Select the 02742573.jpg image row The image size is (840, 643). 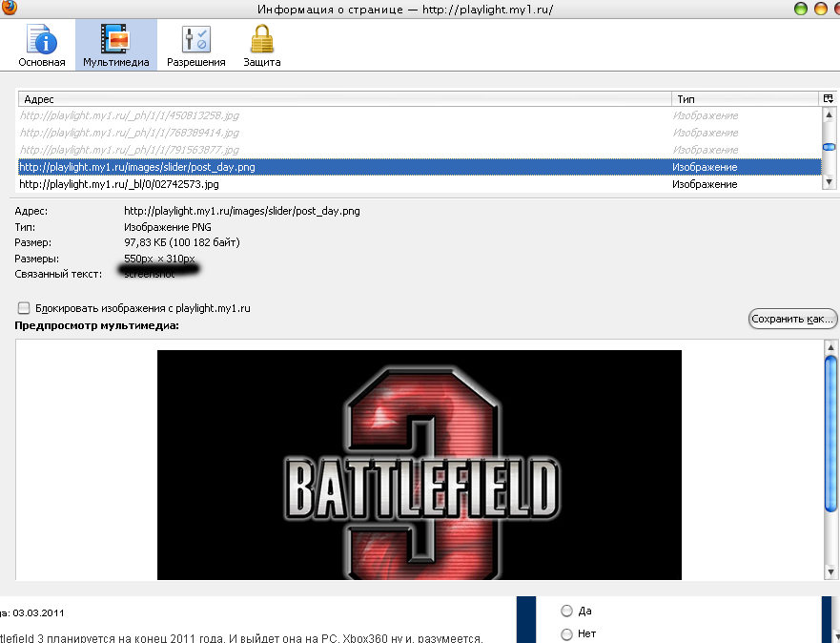tap(420, 184)
